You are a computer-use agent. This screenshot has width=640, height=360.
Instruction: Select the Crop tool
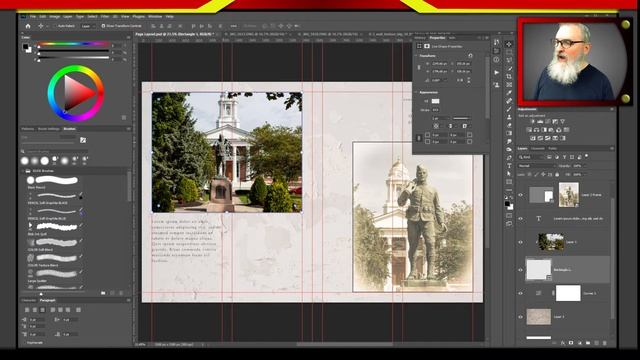tap(509, 76)
